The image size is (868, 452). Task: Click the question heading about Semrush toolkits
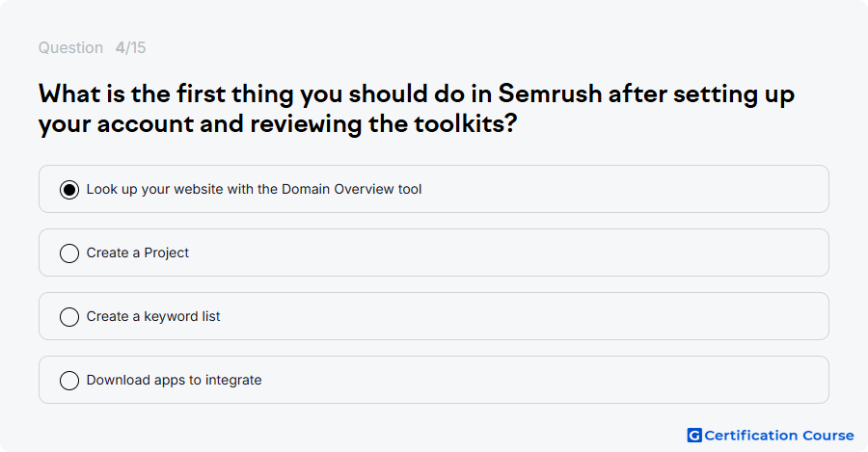(417, 109)
